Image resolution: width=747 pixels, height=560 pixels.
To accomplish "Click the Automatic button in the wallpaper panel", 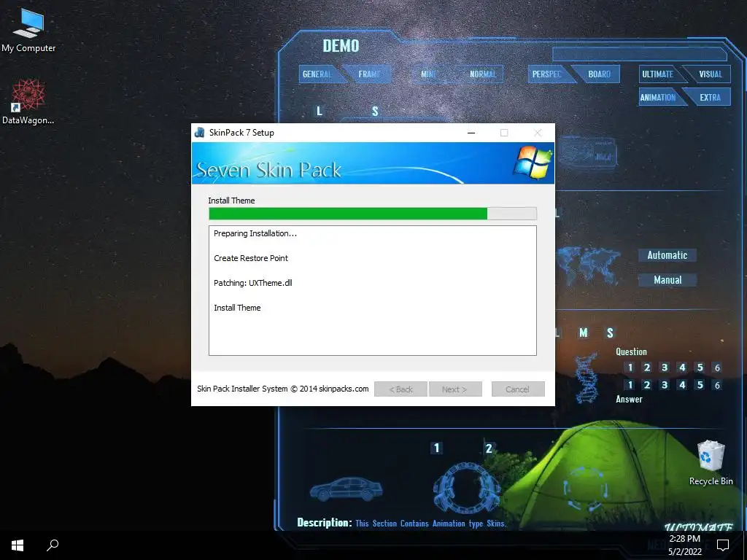I will (x=667, y=255).
